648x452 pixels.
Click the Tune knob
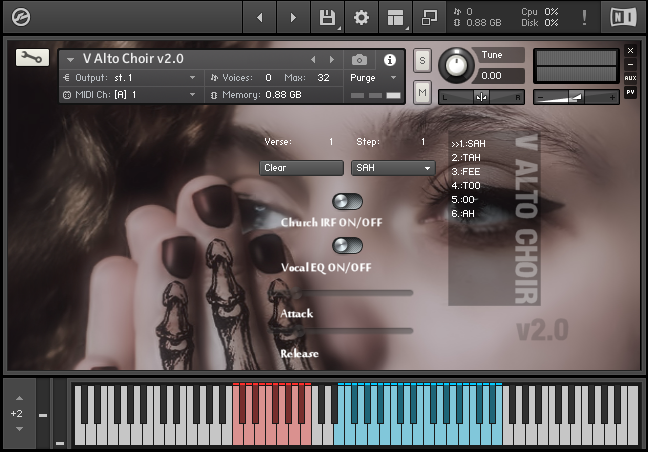(457, 65)
